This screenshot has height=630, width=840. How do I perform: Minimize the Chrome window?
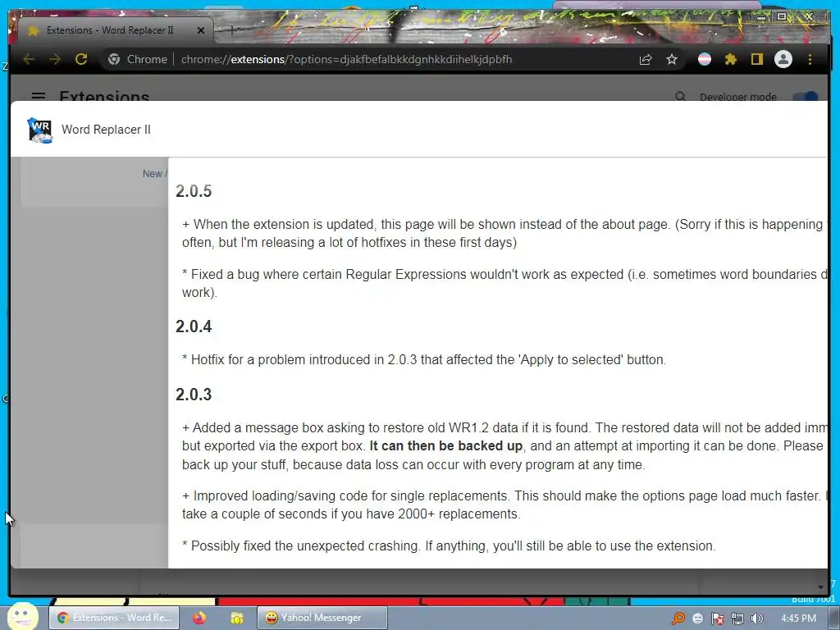(x=760, y=17)
